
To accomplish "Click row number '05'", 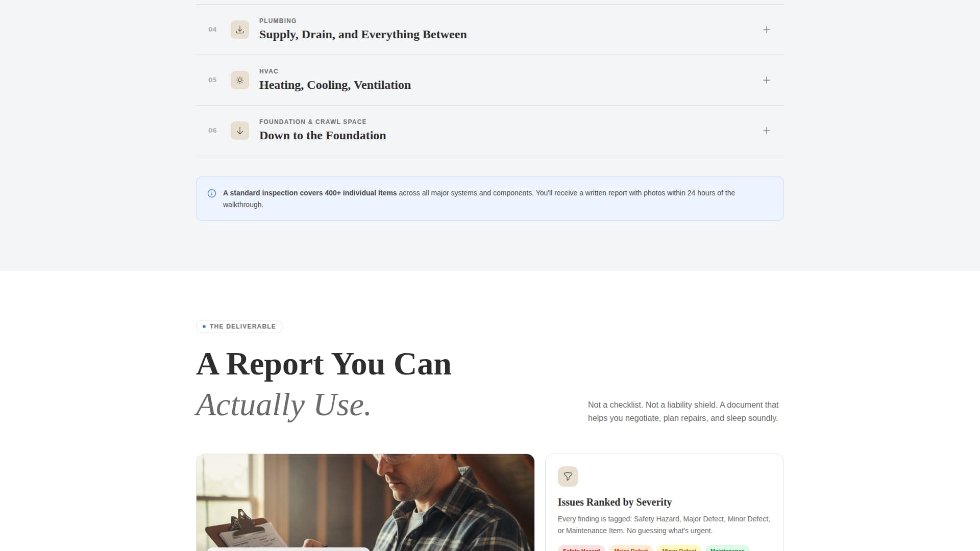I will click(x=212, y=80).
